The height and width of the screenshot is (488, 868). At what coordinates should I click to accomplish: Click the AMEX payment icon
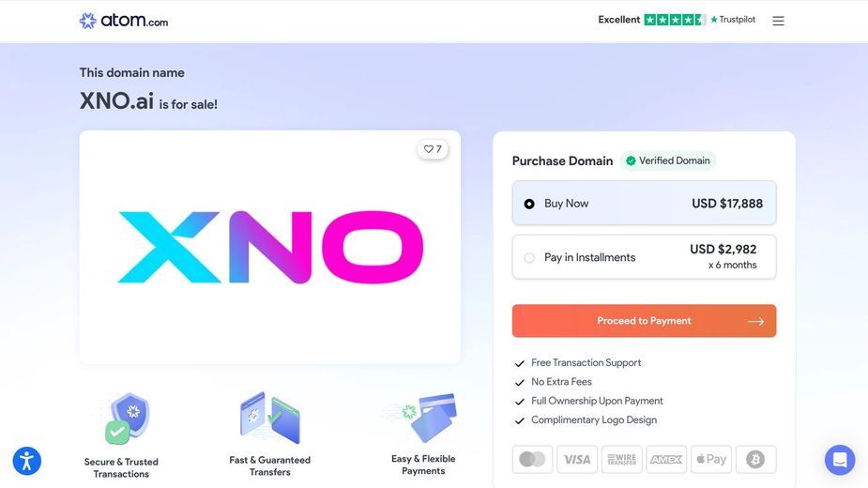pyautogui.click(x=666, y=459)
